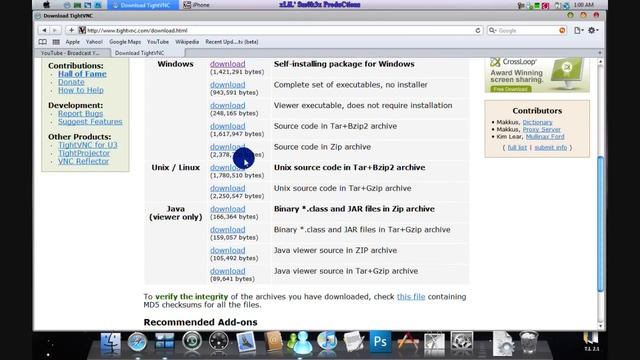Switch to the iPhone taskbar window
Image resolution: width=640 pixels, height=360 pixels.
[197, 5]
